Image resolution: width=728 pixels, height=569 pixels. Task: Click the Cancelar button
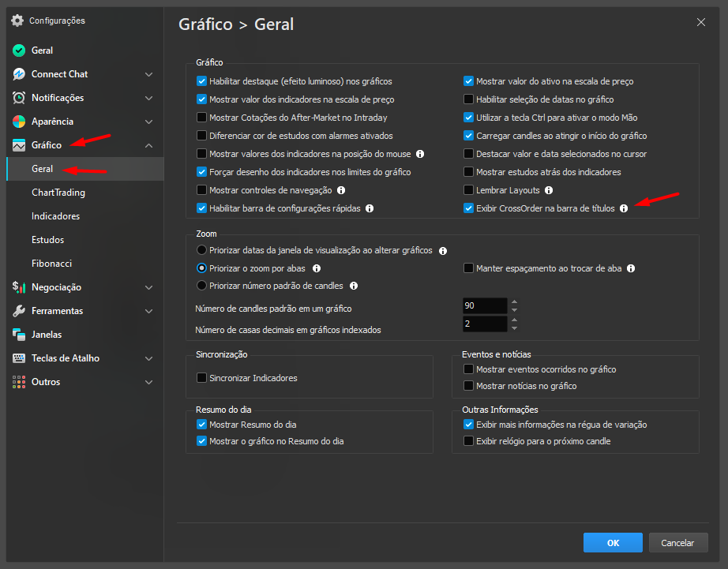click(x=677, y=542)
